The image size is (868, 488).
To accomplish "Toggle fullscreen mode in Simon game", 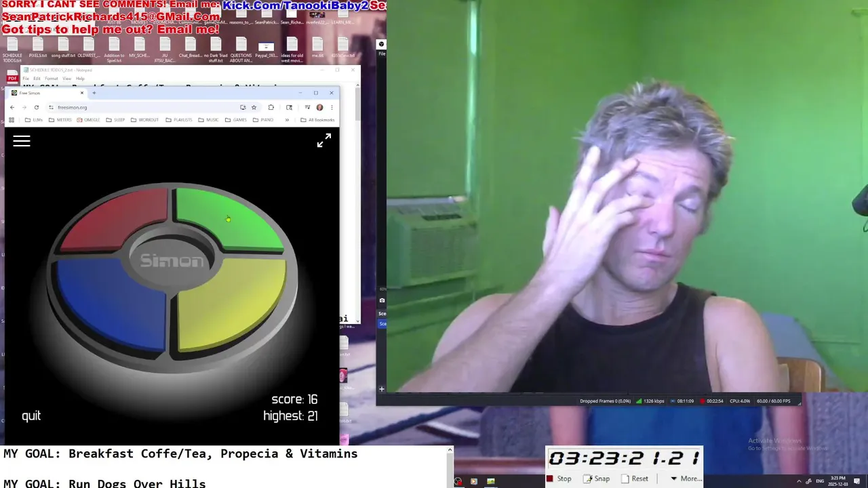I will click(x=324, y=140).
